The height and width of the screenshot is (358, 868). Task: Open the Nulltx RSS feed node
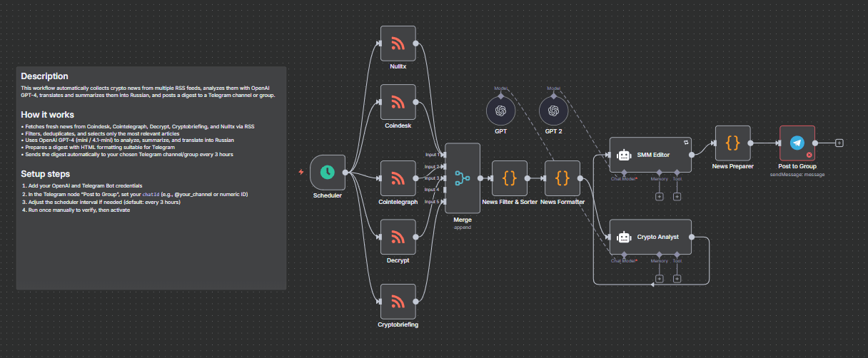coord(398,44)
